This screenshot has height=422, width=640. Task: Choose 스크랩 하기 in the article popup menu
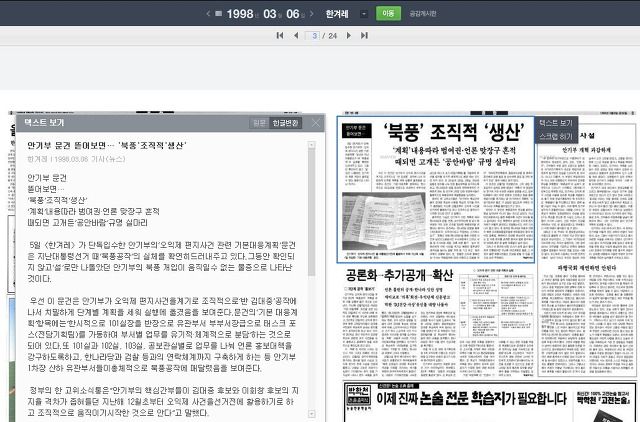pos(556,136)
